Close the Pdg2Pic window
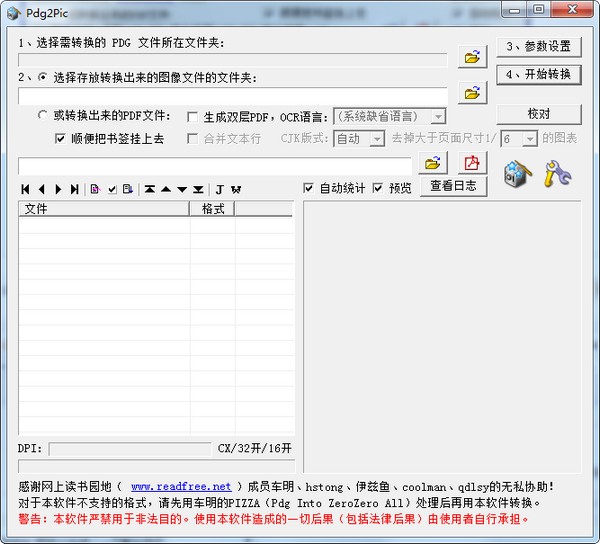600x544 pixels. (x=572, y=10)
